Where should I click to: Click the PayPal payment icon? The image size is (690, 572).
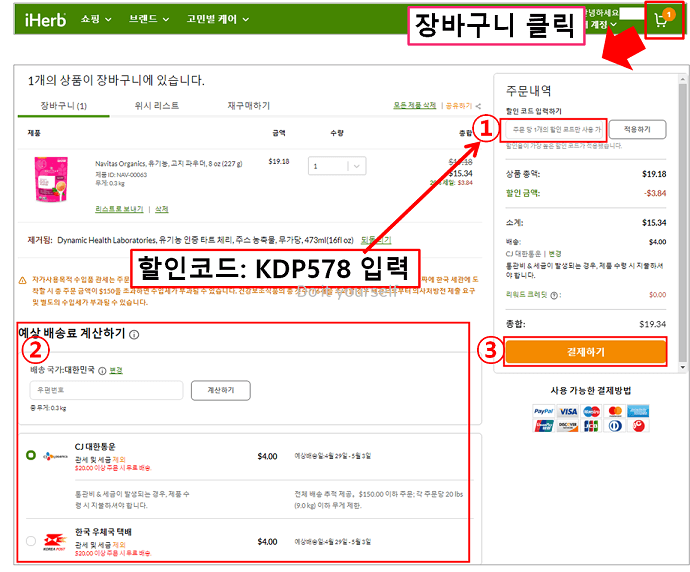coord(543,411)
